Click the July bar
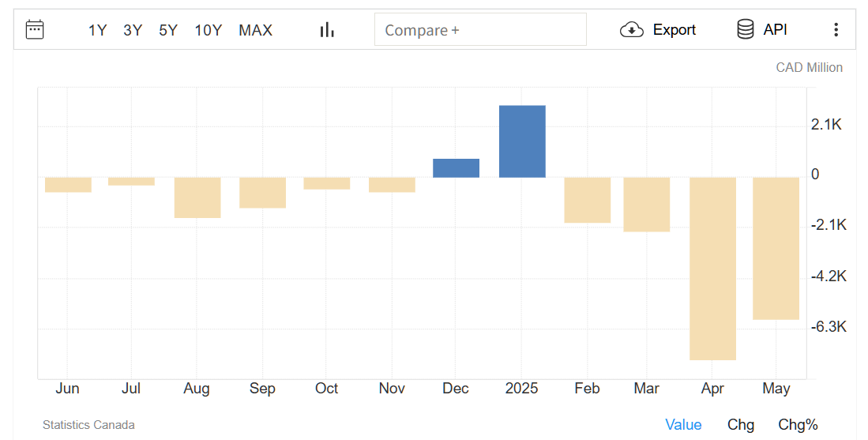 (x=131, y=182)
